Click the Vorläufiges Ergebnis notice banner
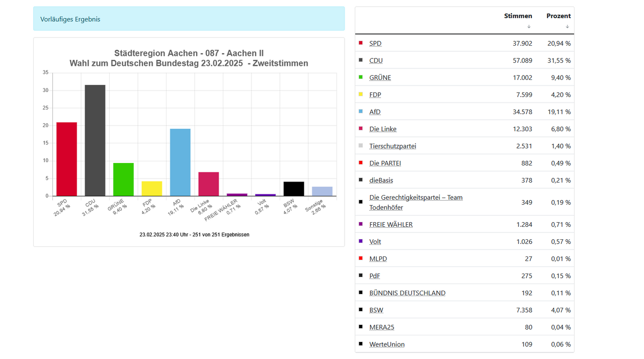644x359 pixels. 189,19
